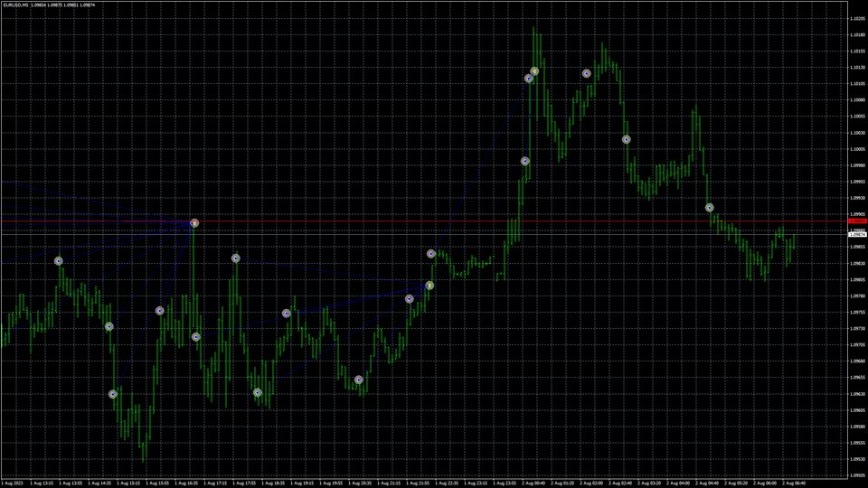Viewport: 868px width, 488px height.
Task: Click the 1.09630 price axis label
Action: [x=857, y=394]
